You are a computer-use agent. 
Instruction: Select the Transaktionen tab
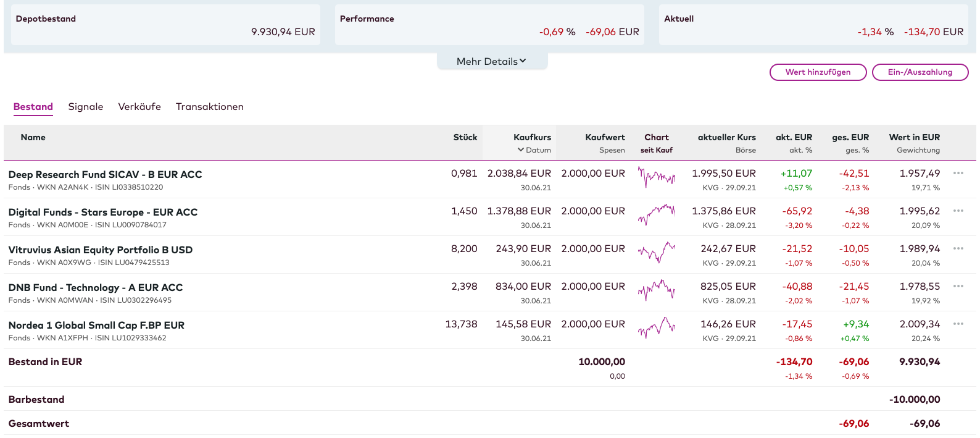pyautogui.click(x=210, y=107)
